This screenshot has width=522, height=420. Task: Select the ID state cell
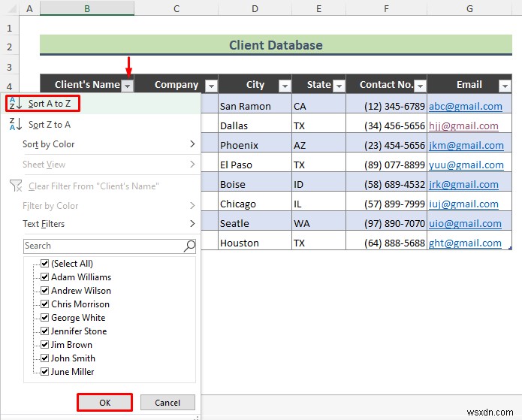tap(319, 182)
